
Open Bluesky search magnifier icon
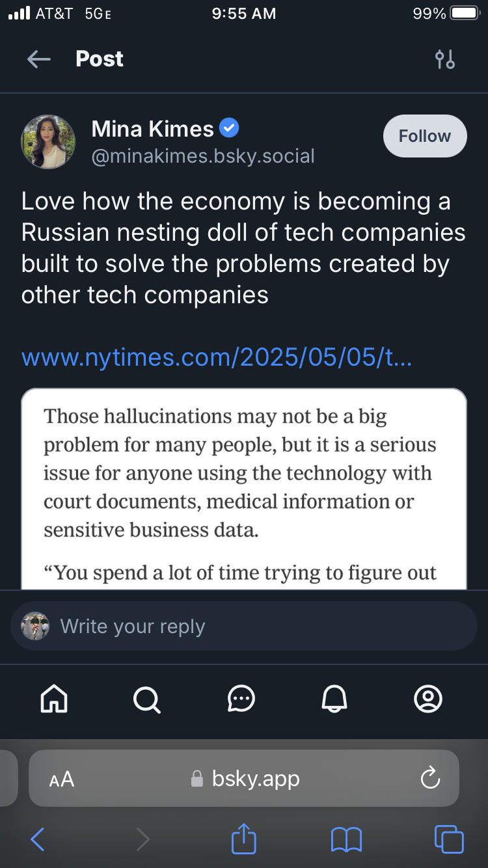(x=147, y=699)
